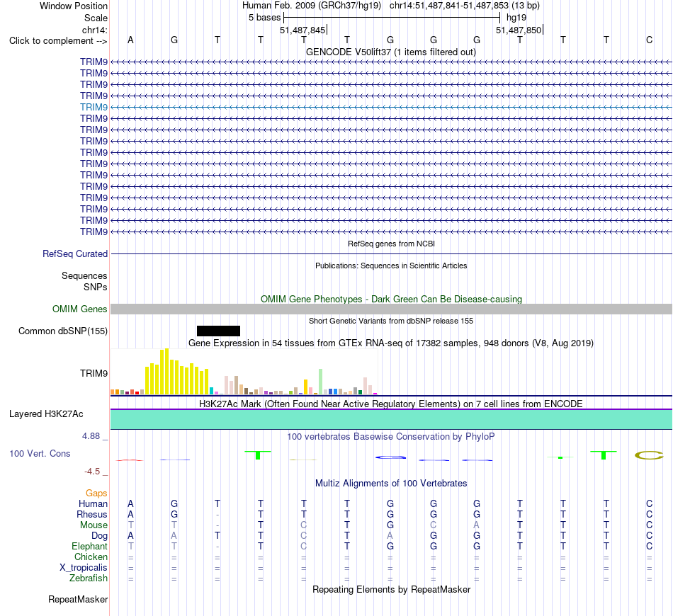The image size is (673, 616).
Task: Click "Gene Expression in 54 tissues" GTEx title
Action: pos(391,343)
